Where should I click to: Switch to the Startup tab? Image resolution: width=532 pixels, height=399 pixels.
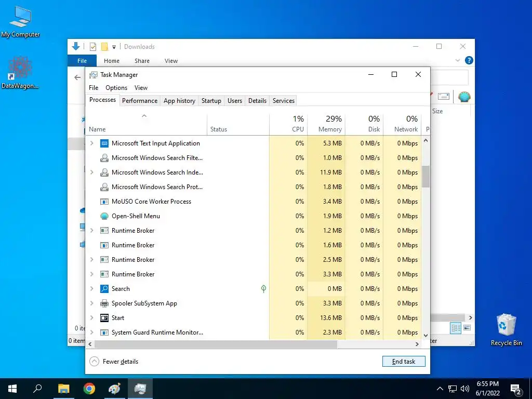click(x=211, y=101)
